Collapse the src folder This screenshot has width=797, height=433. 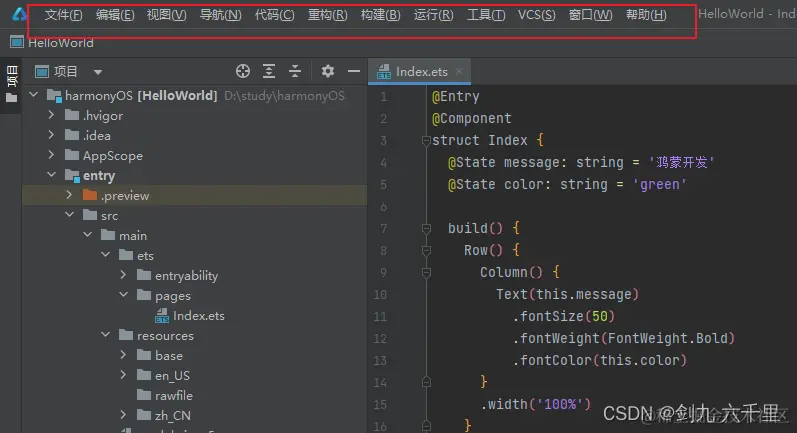tap(70, 214)
